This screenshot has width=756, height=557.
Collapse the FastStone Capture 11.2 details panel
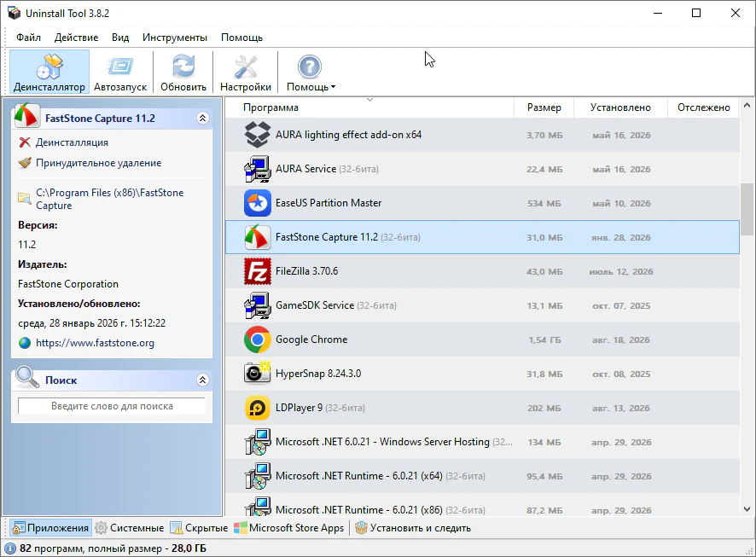(203, 118)
